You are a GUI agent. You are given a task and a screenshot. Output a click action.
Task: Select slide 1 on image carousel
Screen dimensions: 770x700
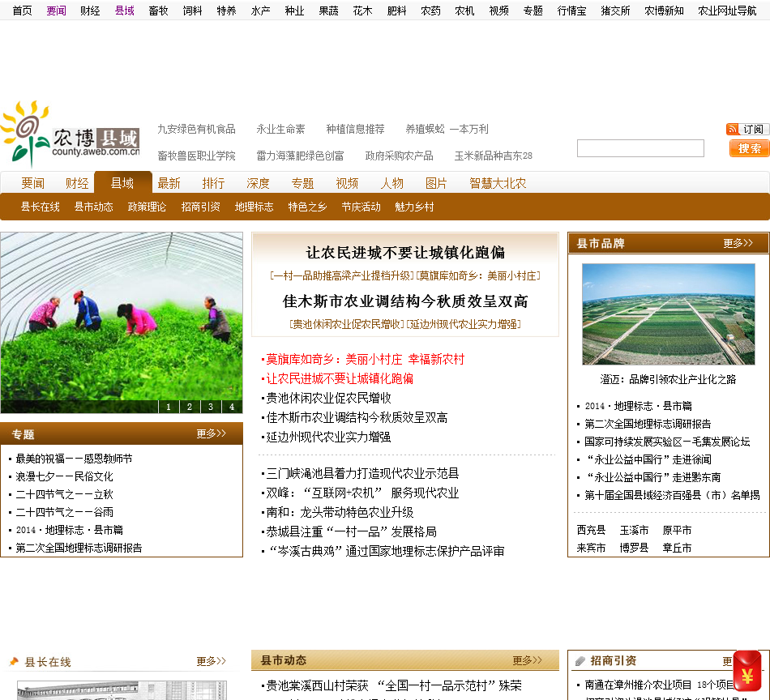pyautogui.click(x=169, y=407)
